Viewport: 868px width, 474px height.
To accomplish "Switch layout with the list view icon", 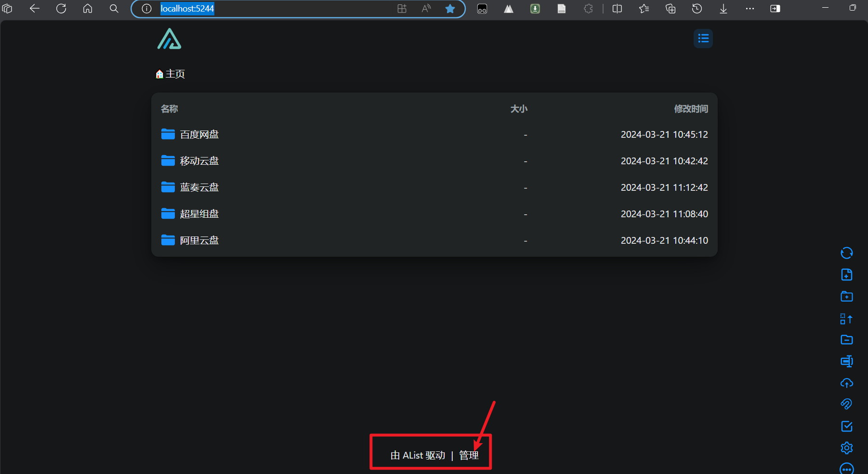I will tap(703, 39).
